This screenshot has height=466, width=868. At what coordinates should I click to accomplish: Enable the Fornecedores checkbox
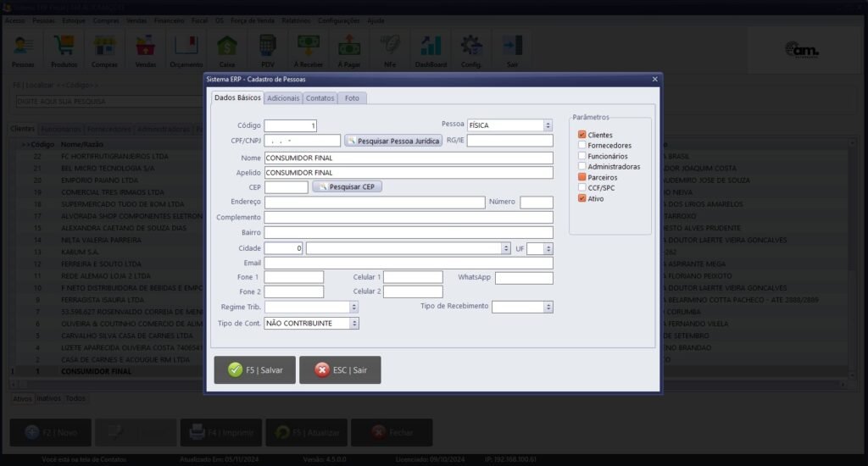[582, 146]
